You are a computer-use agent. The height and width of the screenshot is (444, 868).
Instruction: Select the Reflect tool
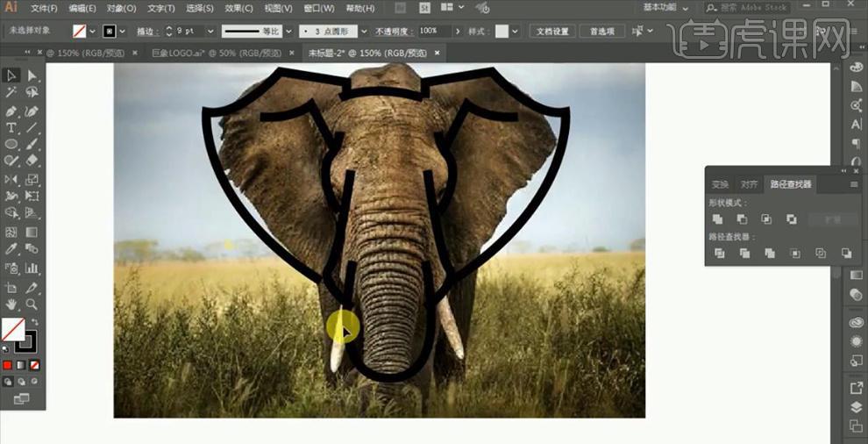pos(11,179)
